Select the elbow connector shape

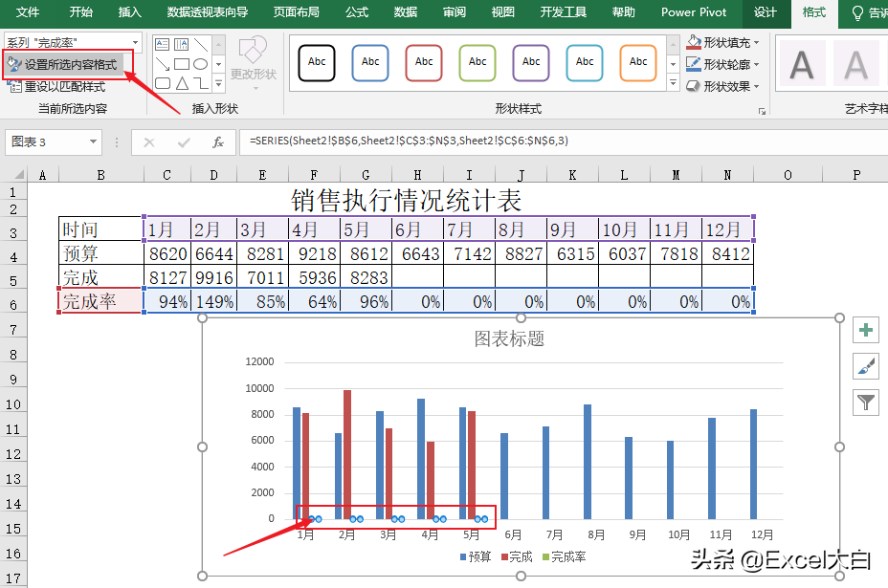pyautogui.click(x=201, y=84)
